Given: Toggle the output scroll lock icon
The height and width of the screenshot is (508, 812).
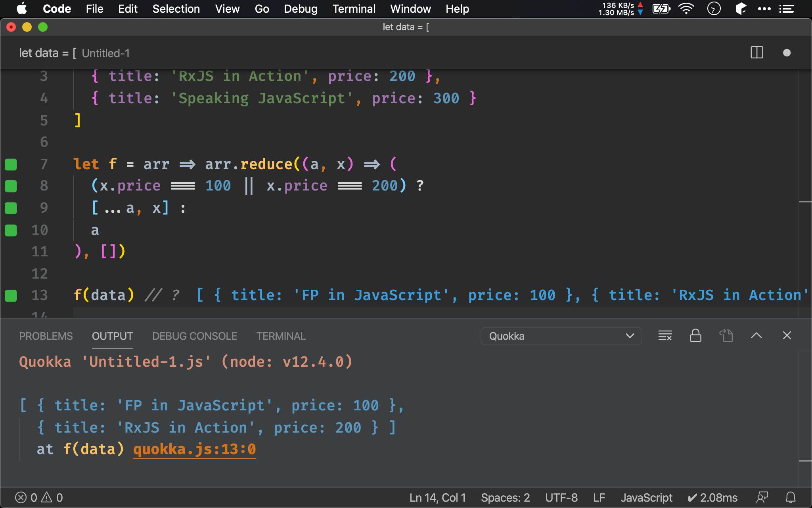Looking at the screenshot, I should 695,336.
